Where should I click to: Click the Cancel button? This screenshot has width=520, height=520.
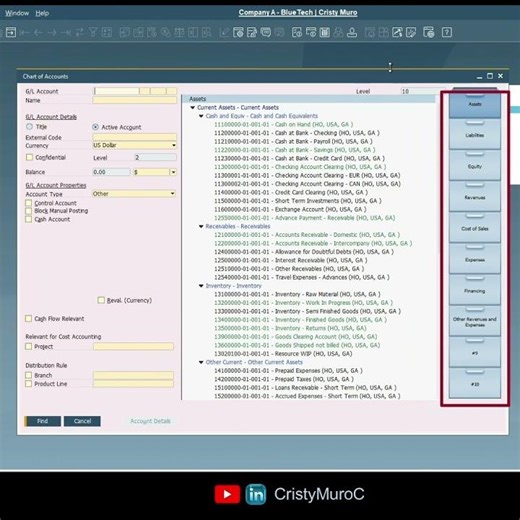[x=82, y=421]
